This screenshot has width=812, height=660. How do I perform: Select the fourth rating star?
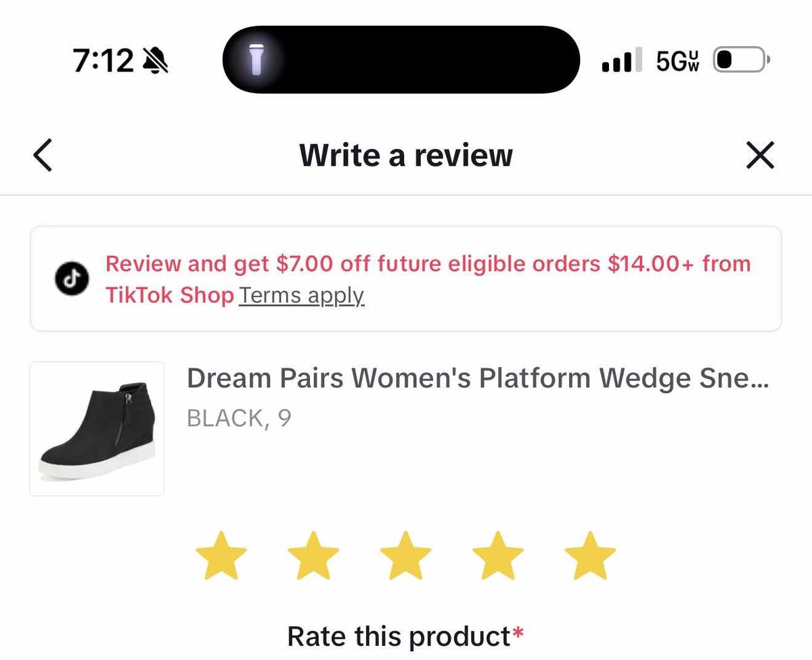pyautogui.click(x=498, y=555)
